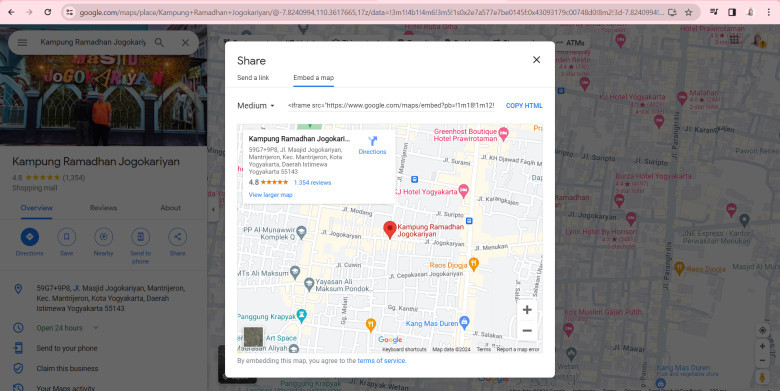Click Raos Djogja restaurant marker in preview
Viewport: 780px width, 391px height.
pos(474,264)
